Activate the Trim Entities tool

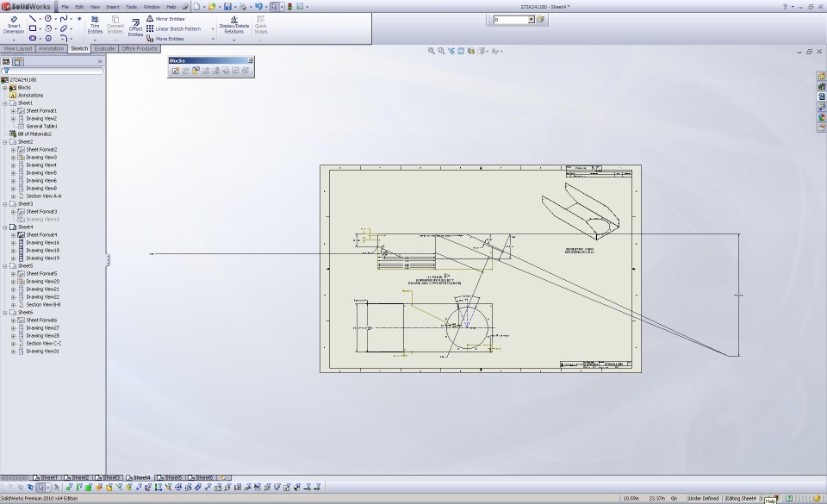(x=95, y=25)
